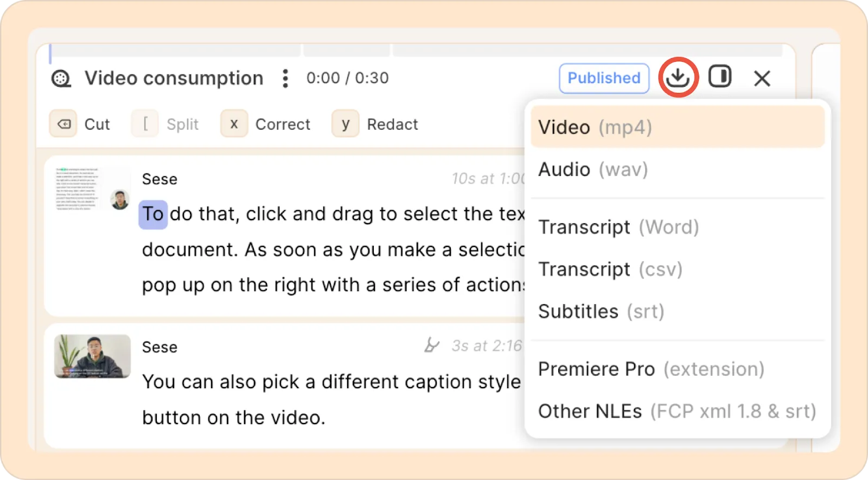Click the Published status button

[x=604, y=78]
